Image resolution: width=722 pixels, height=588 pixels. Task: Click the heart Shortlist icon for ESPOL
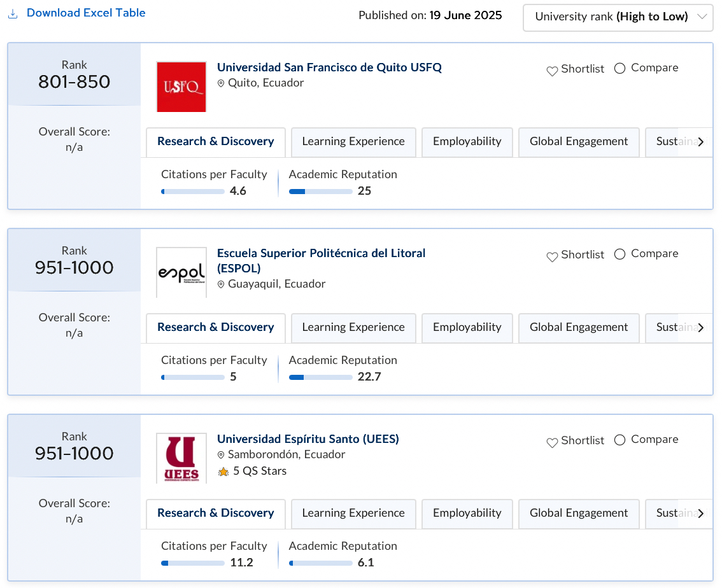[x=552, y=256]
